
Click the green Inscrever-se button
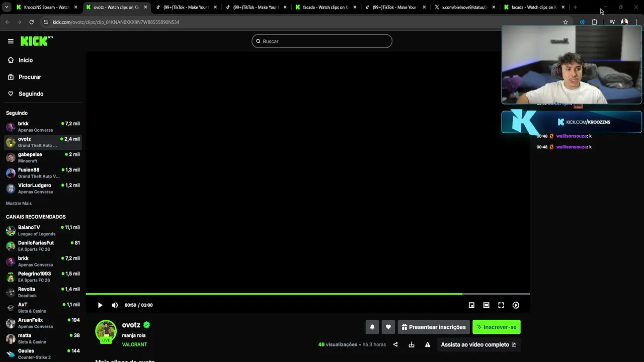click(497, 327)
